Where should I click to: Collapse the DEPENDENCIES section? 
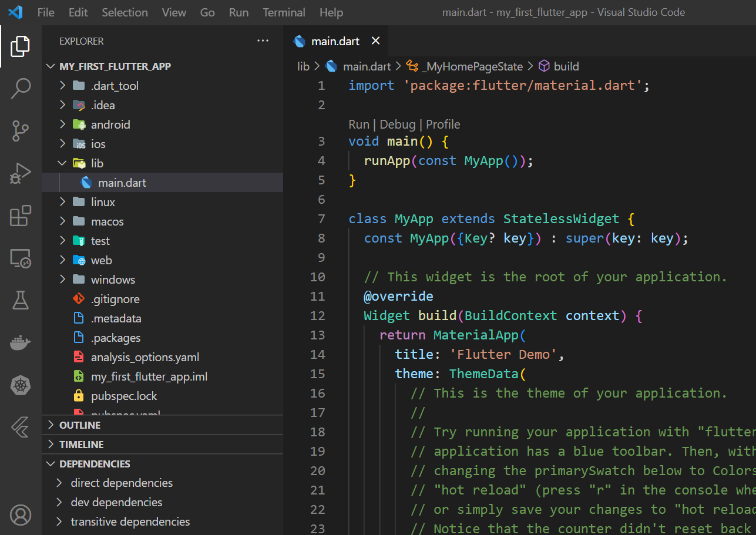pos(162,464)
